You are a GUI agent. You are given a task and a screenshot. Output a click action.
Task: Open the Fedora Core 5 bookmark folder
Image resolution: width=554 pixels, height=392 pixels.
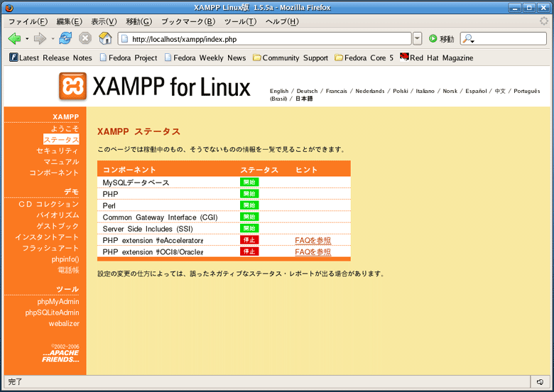tap(364, 58)
